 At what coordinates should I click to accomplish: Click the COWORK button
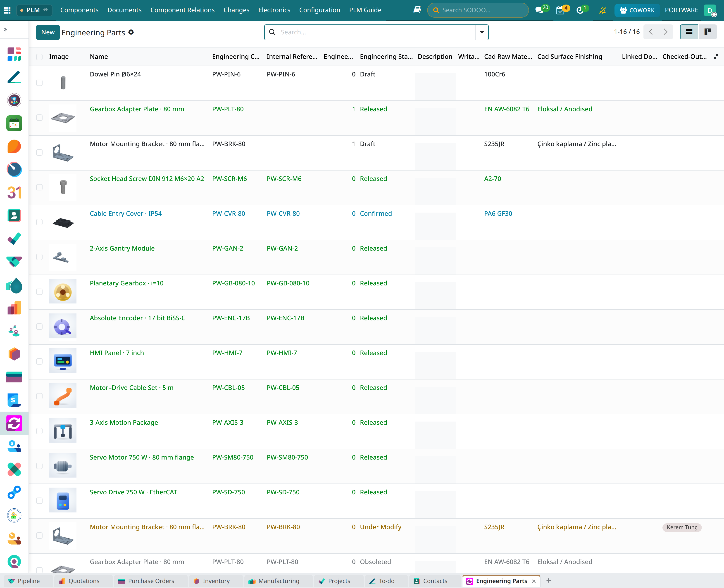[x=637, y=10]
